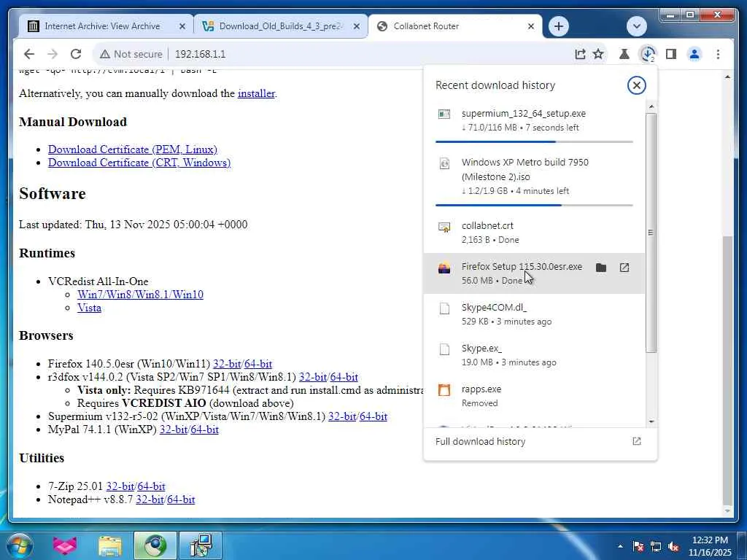This screenshot has width=747, height=560.
Task: Expand tab search dropdown arrow
Action: click(636, 26)
